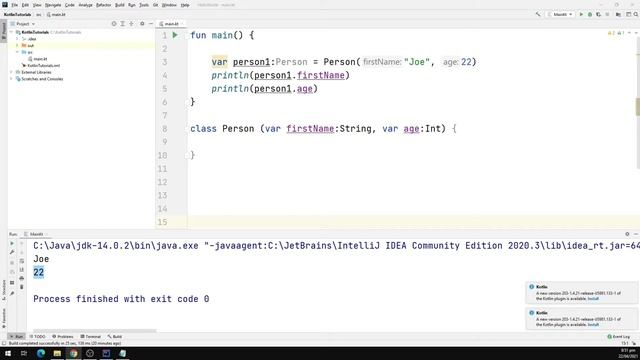Switch to the main.kt editor tab
The image size is (640, 360).
[171, 24]
